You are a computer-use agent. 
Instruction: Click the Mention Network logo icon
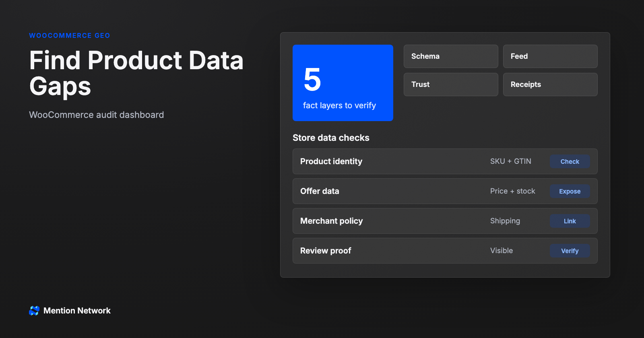click(x=34, y=311)
